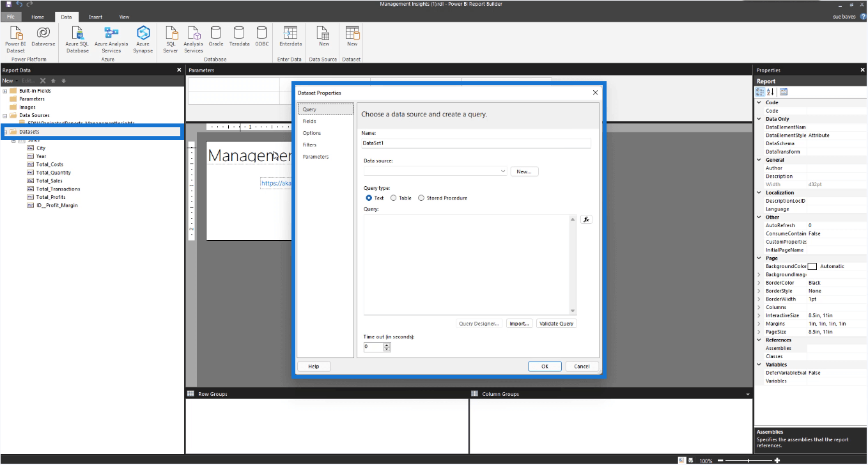The width and height of the screenshot is (868, 465).
Task: Open the Property Pages icon
Action: pyautogui.click(x=784, y=91)
